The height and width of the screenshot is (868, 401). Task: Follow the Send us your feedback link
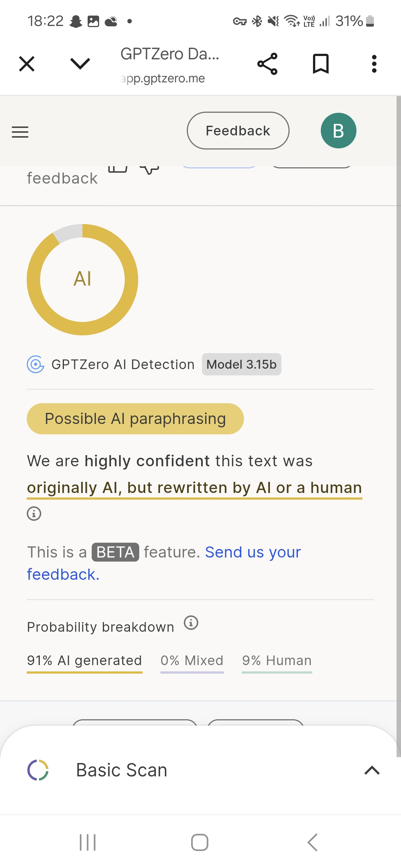tap(252, 552)
